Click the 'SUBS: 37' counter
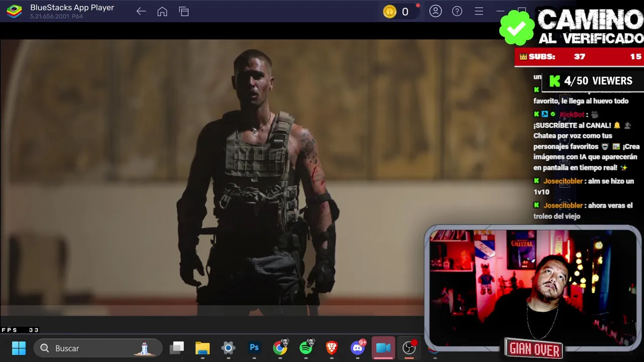 pos(552,57)
